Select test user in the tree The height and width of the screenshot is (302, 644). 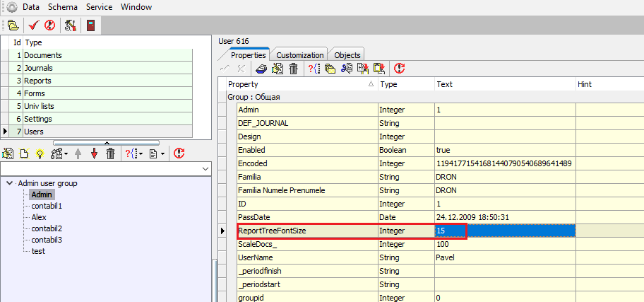[x=38, y=251]
